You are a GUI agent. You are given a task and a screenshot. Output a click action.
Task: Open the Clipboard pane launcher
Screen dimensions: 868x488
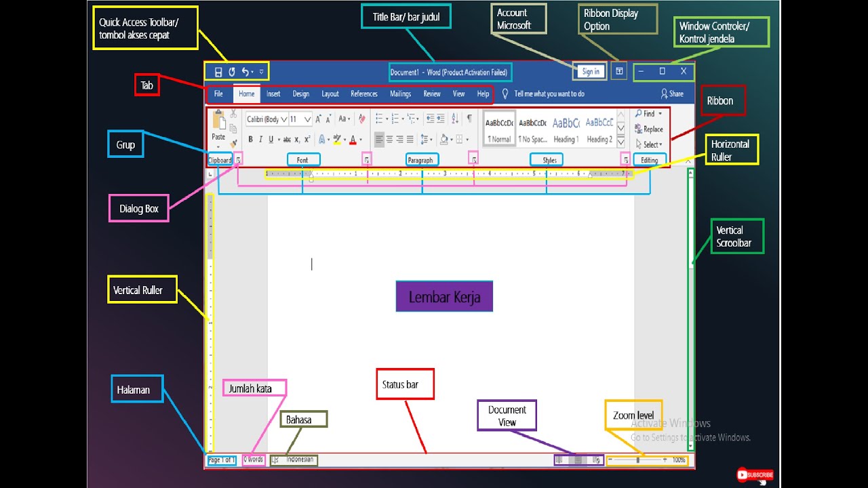[238, 160]
